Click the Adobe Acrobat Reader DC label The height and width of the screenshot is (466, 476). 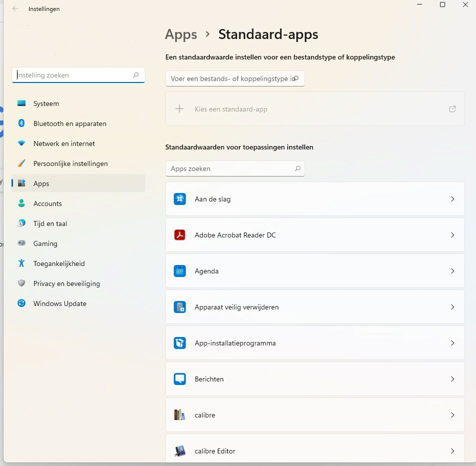click(235, 235)
